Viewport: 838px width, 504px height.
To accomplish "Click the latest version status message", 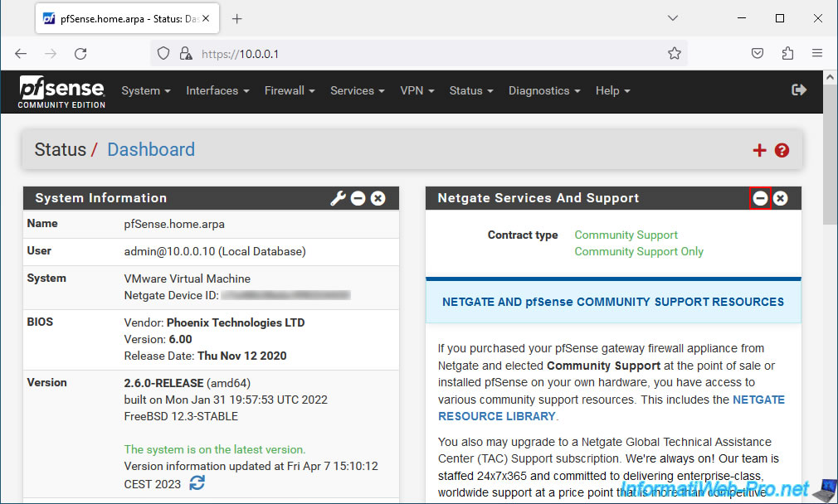I will 215,449.
